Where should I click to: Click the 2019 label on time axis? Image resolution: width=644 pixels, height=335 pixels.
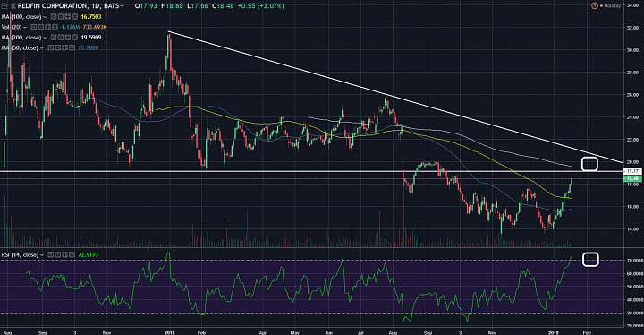pos(554,332)
